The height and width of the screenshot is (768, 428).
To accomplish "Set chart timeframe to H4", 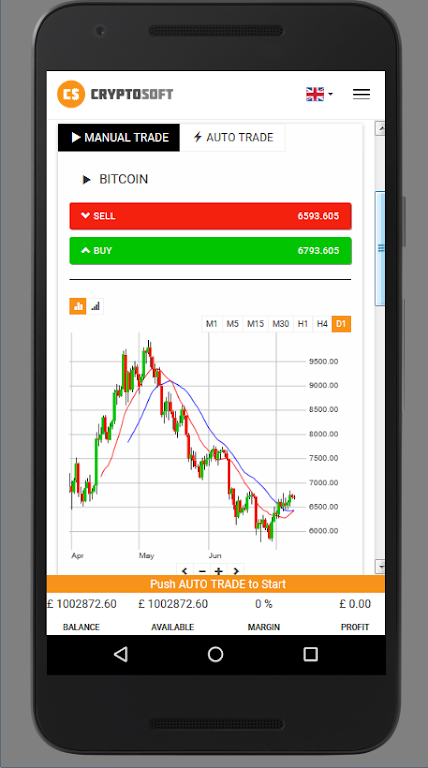I will pos(322,324).
